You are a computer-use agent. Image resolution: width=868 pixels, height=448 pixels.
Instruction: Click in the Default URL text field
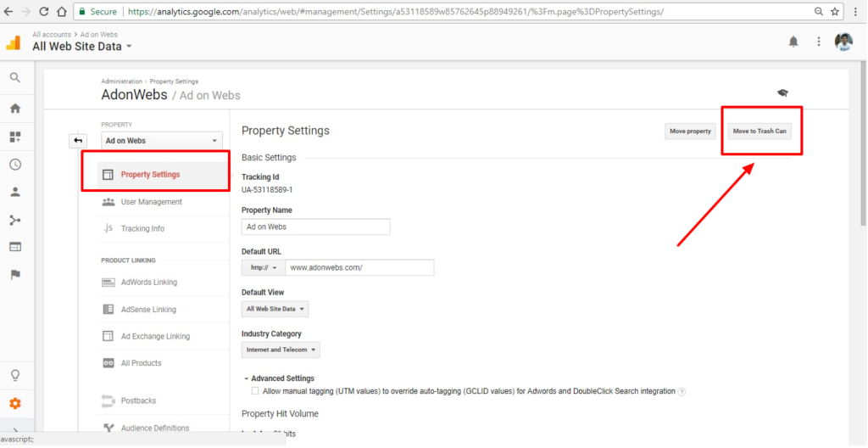359,267
